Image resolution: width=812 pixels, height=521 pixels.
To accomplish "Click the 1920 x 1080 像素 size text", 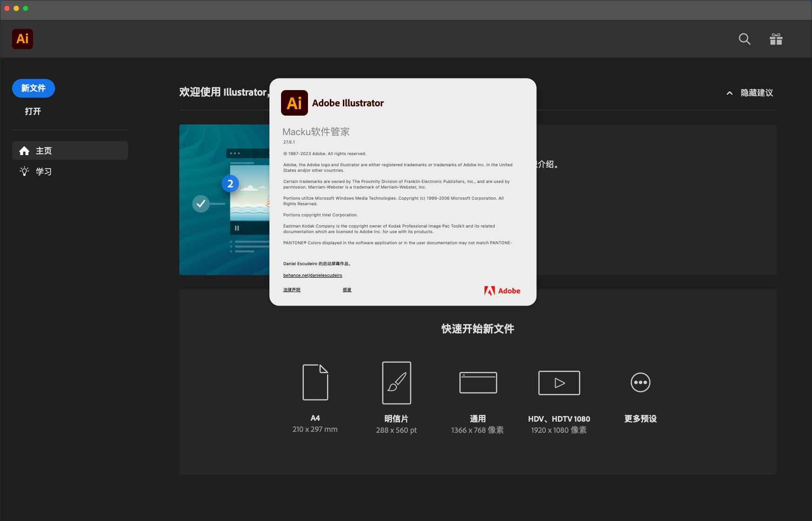I will 559,430.
